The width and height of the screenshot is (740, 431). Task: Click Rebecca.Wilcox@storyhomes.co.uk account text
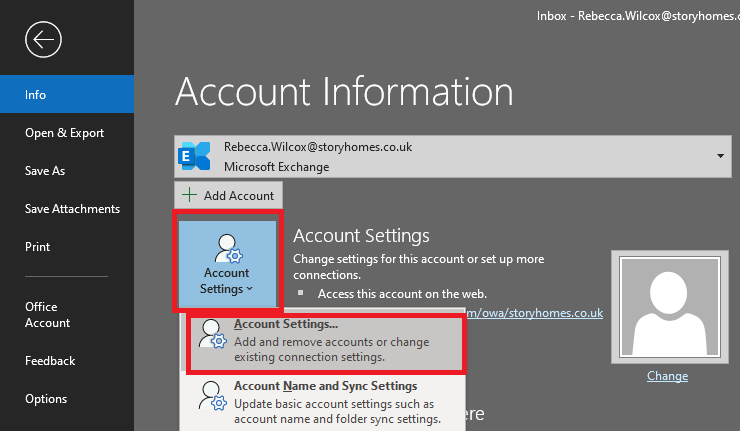[x=318, y=147]
